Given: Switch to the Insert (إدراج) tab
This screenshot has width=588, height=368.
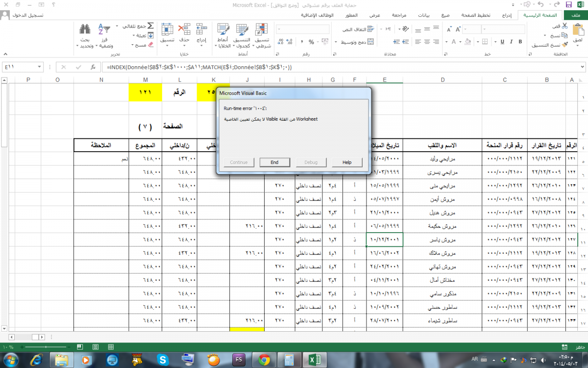Looking at the screenshot, I should (x=508, y=15).
